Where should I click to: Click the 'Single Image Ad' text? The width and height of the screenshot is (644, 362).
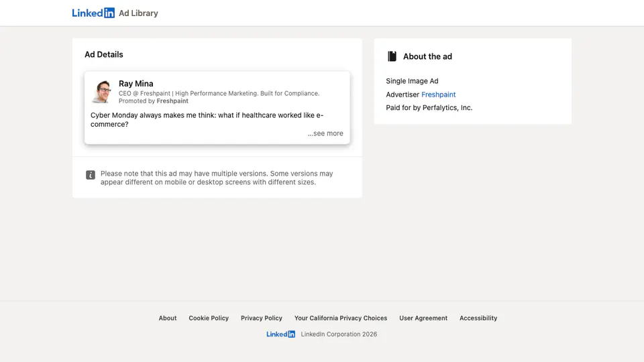(x=412, y=81)
